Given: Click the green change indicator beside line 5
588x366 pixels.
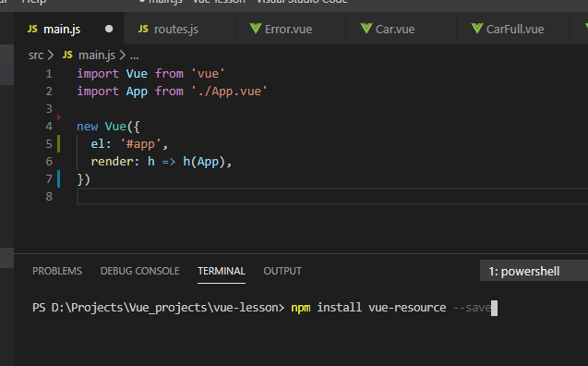Looking at the screenshot, I should (x=58, y=144).
